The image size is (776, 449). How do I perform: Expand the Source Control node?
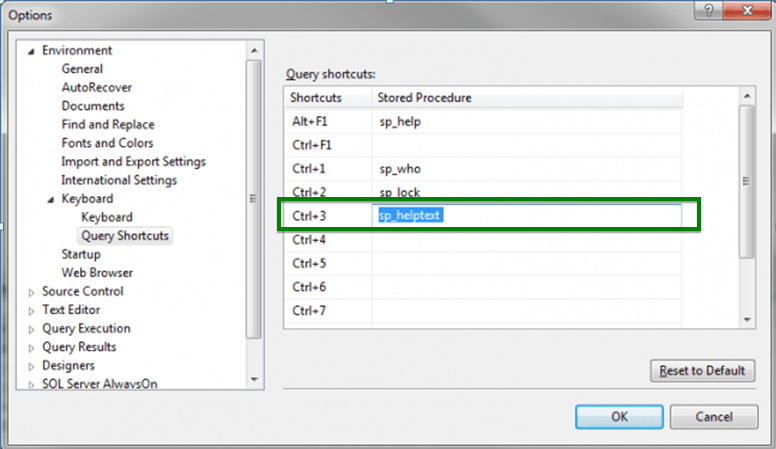tap(31, 292)
